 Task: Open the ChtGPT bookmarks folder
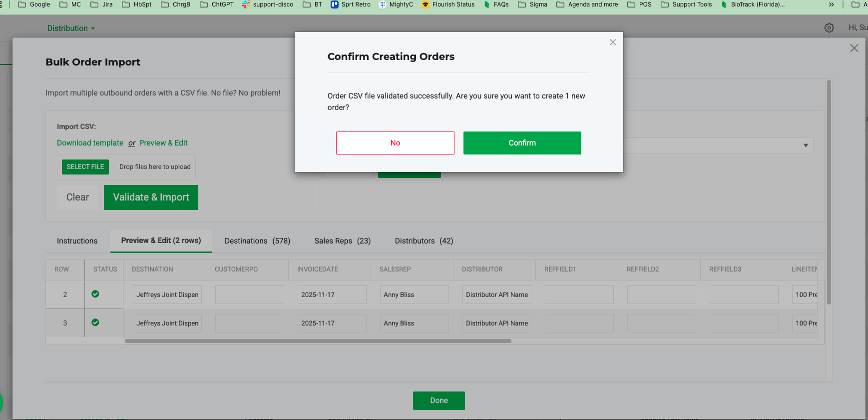[216, 4]
